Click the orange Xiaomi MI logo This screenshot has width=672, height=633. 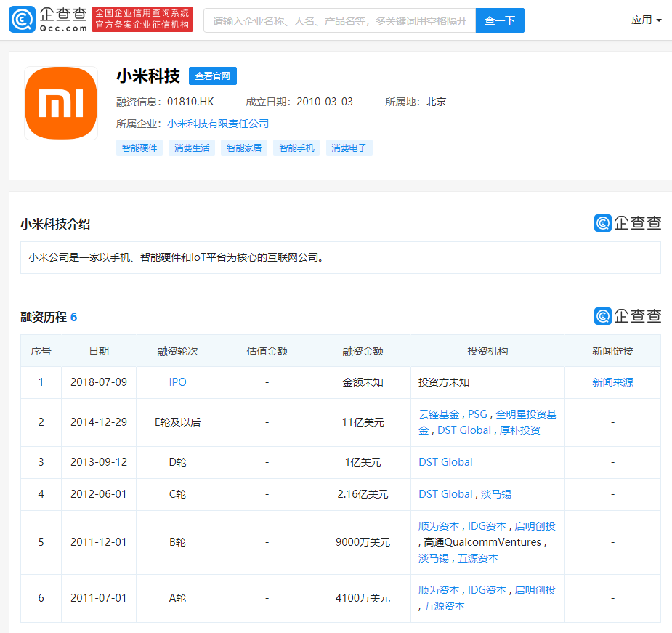click(x=61, y=103)
